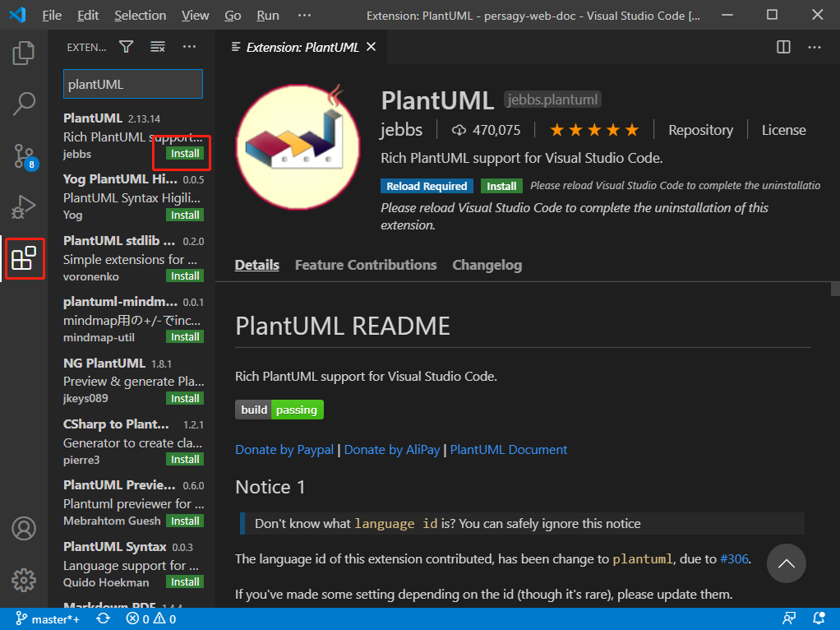The width and height of the screenshot is (840, 630).
Task: Open the Donate by Paypal link
Action: (284, 450)
